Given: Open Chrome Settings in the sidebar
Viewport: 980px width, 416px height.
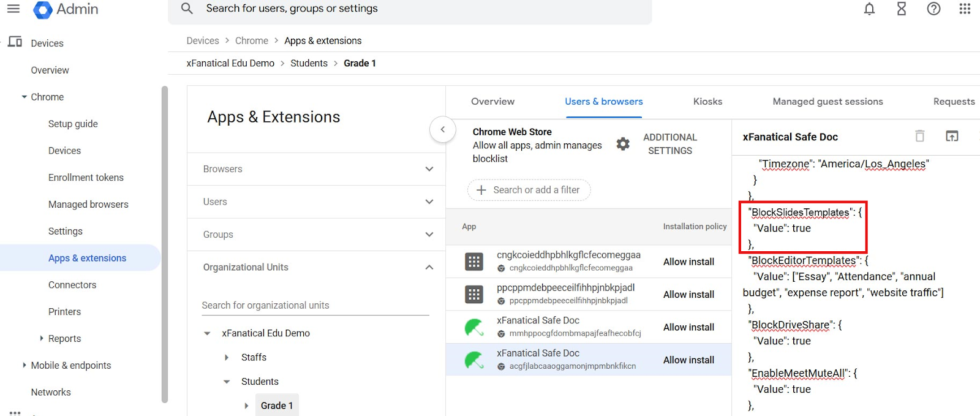Looking at the screenshot, I should [66, 232].
